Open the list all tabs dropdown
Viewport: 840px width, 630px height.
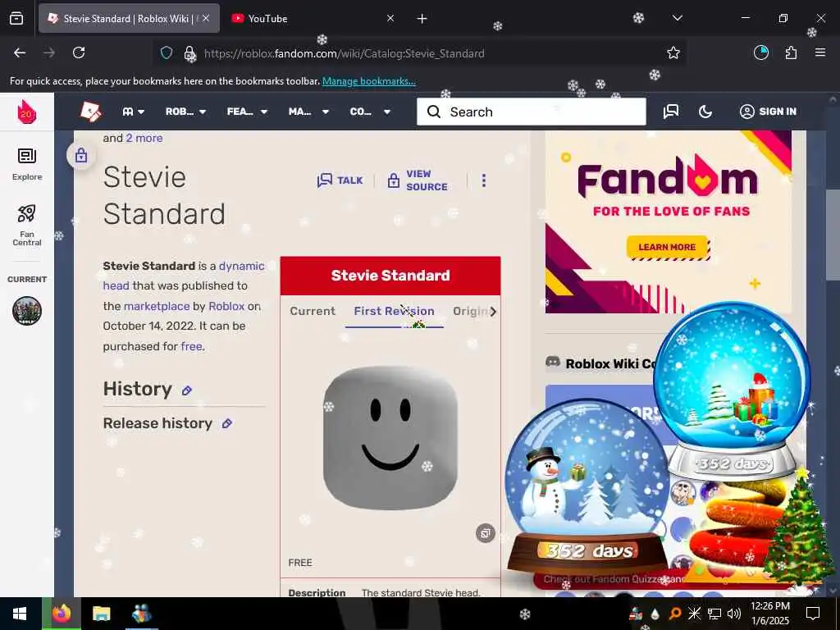click(677, 18)
